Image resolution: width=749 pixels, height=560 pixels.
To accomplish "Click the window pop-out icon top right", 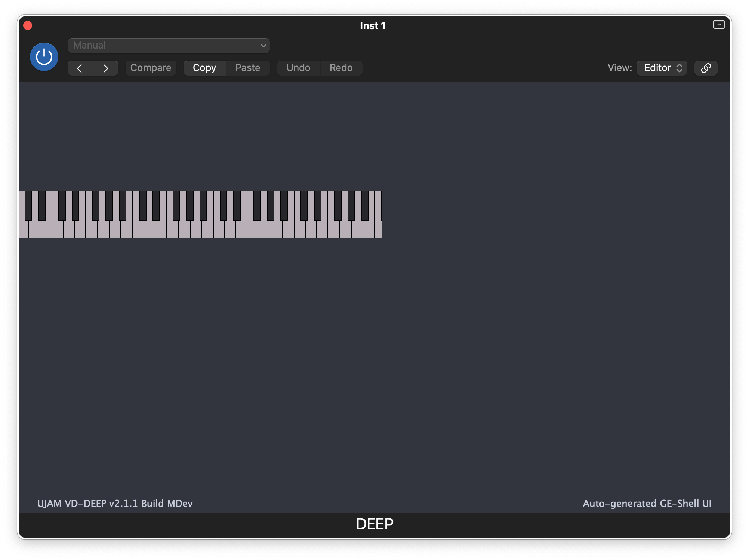I will pos(719,25).
